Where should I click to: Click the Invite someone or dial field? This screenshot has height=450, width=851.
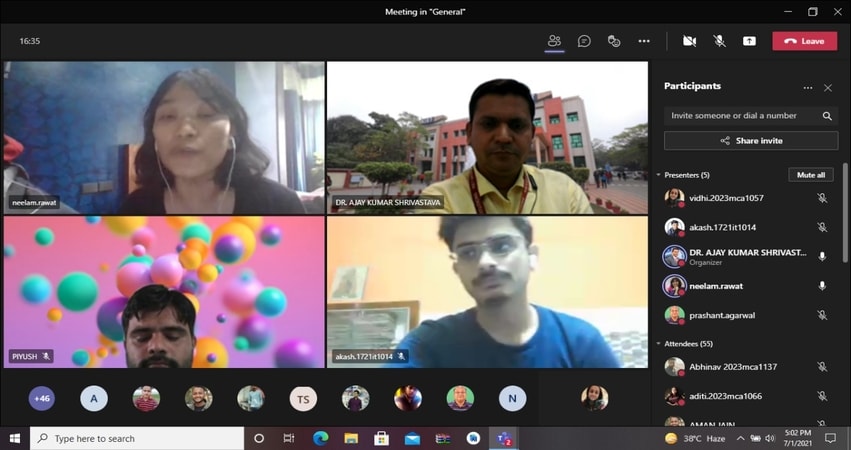(740, 116)
